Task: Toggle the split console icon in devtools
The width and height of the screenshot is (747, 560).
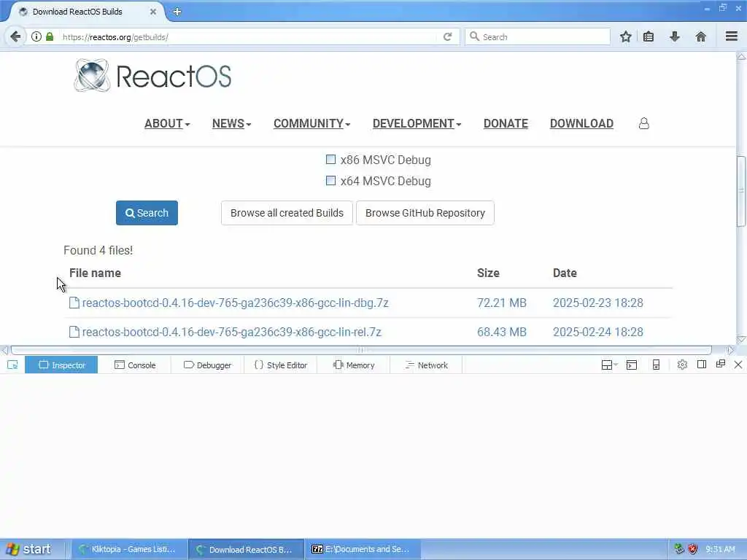Action: point(632,365)
